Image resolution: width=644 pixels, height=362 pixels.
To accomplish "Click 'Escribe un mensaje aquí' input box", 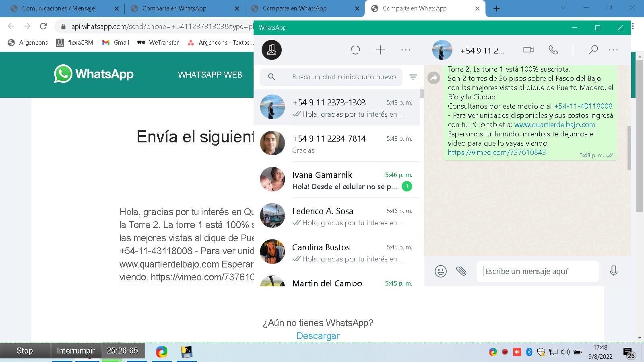I will (x=538, y=271).
